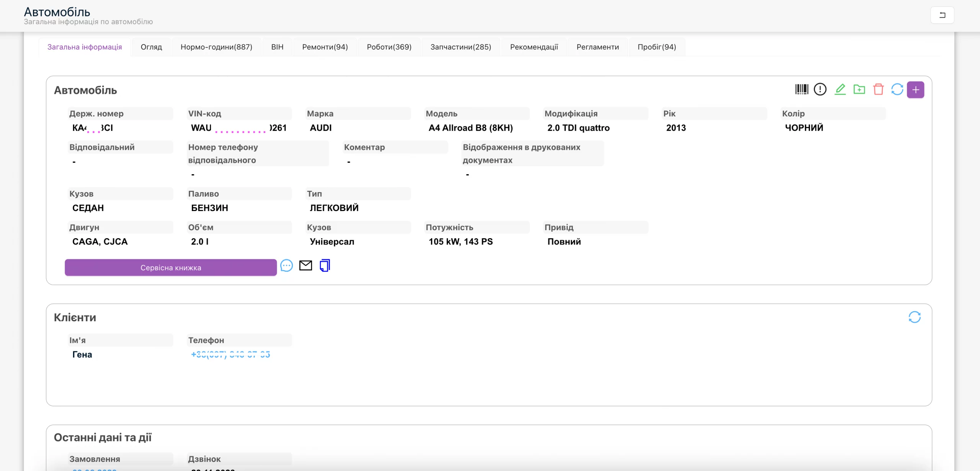Click the model A4 Allroad B8 (8KH)

pyautogui.click(x=470, y=128)
